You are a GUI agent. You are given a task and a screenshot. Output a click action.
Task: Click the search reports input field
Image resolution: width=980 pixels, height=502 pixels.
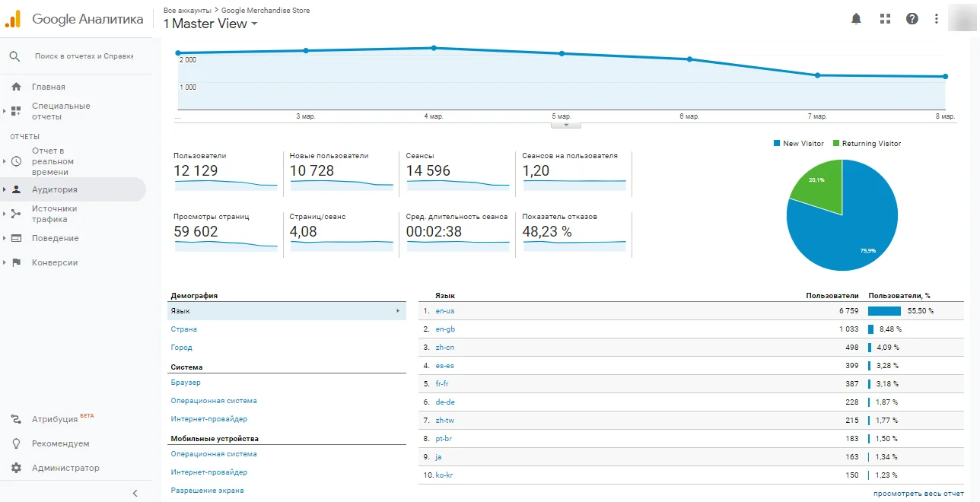click(x=84, y=56)
